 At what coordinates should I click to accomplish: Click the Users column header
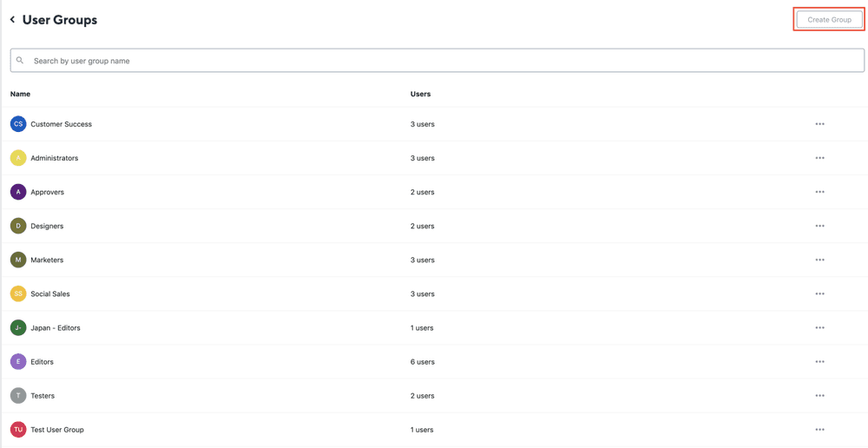click(x=420, y=94)
